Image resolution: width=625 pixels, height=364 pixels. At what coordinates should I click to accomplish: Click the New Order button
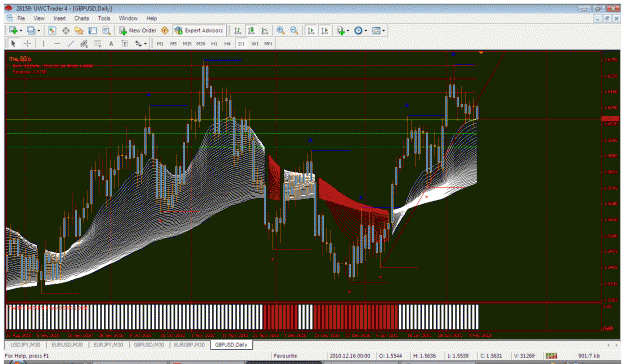[138, 31]
